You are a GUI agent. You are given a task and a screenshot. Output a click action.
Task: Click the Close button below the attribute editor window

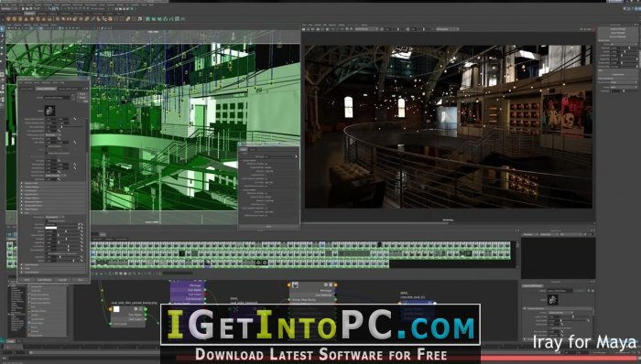pos(81,280)
